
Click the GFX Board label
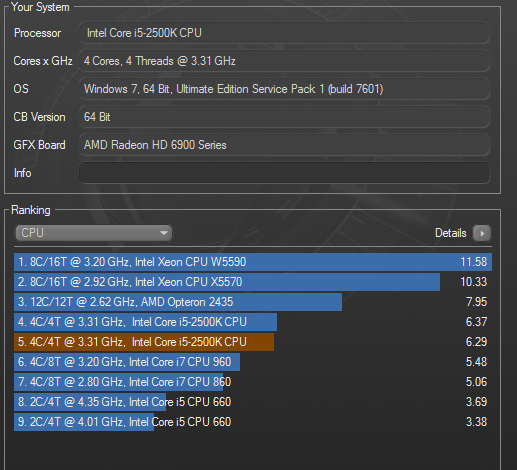click(39, 145)
